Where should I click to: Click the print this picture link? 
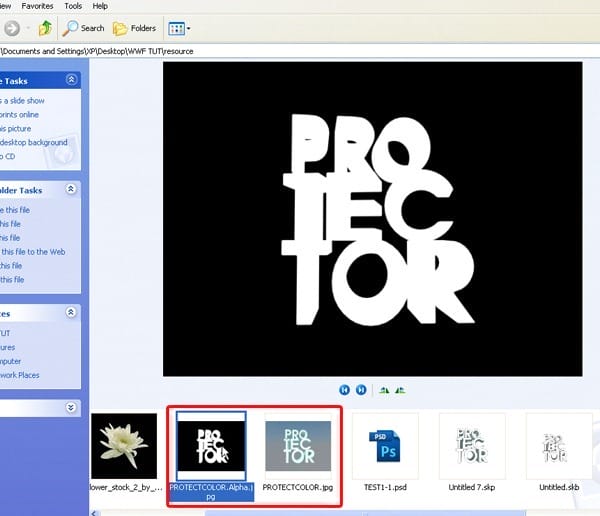(x=16, y=129)
